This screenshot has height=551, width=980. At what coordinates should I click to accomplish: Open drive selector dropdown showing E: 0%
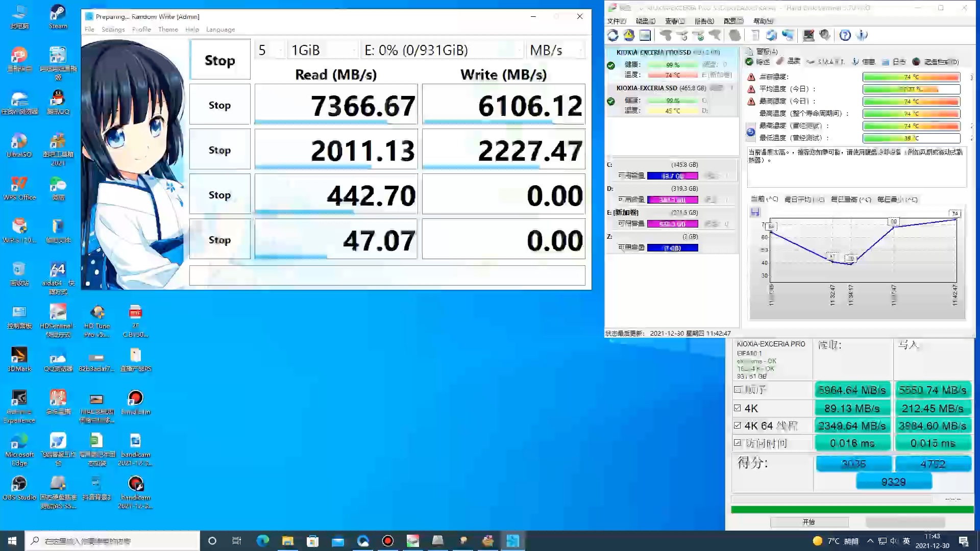pos(442,50)
